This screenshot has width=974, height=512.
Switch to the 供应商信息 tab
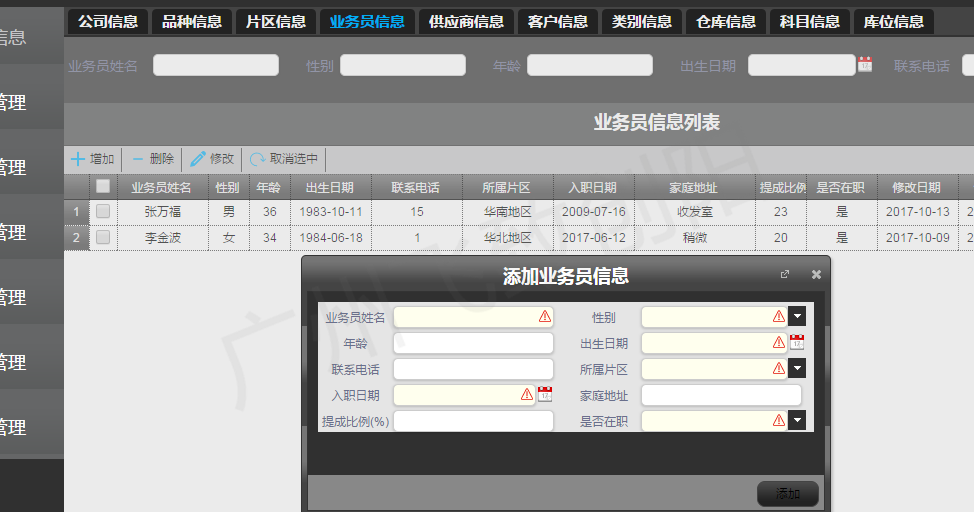coord(466,21)
